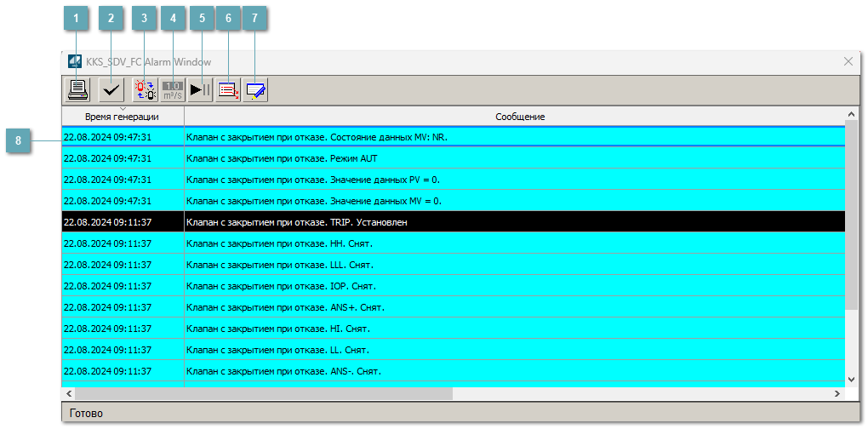The image size is (868, 429).
Task: Open the edit note pencil icon
Action: [x=256, y=89]
